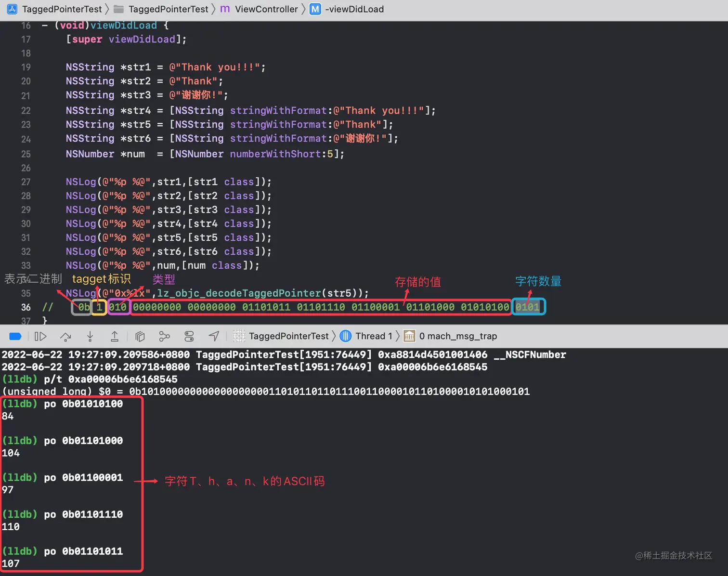The height and width of the screenshot is (576, 728).
Task: Click the Continue program execution button
Action: coord(40,336)
